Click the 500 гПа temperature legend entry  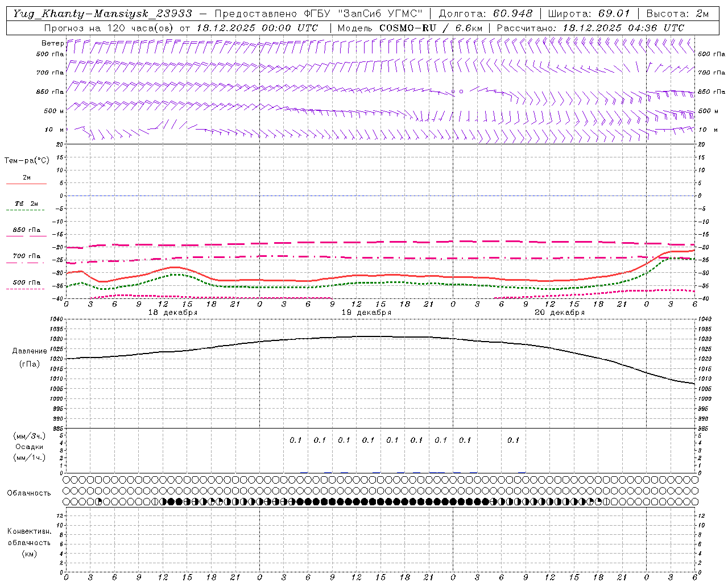click(27, 282)
